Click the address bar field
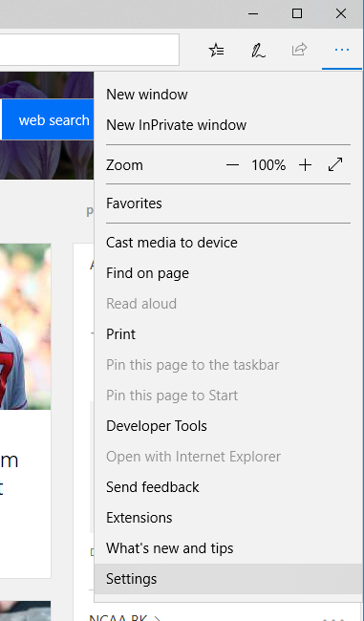Screen dimensions: 364x621 (x=90, y=50)
